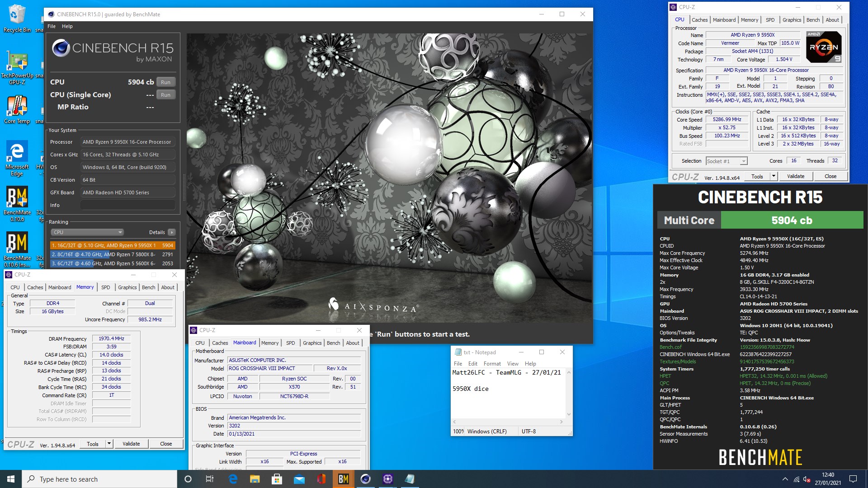Viewport: 868px width, 488px height.
Task: Open Cinebench File menu
Action: 52,26
